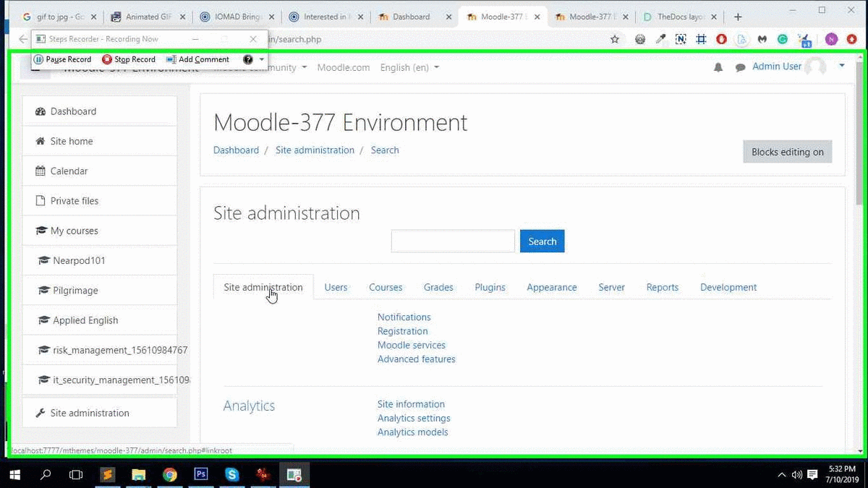Viewport: 868px width, 488px height.
Task: Open the Nearpod101 course in sidebar
Action: (100, 260)
